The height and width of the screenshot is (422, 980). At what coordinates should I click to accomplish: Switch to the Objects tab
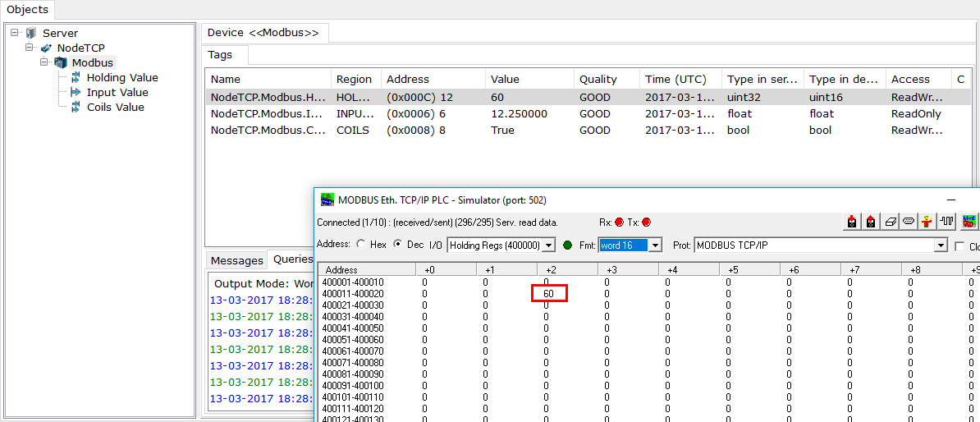coord(28,9)
